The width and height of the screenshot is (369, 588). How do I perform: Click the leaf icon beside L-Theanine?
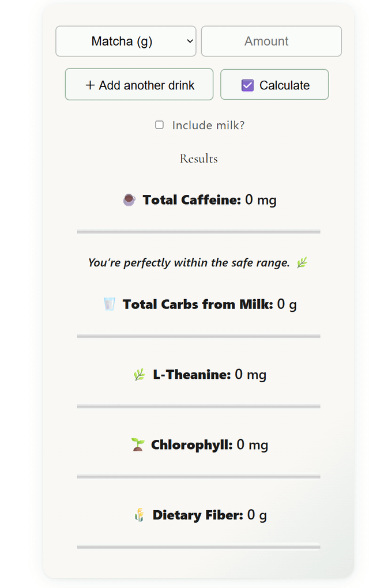pyautogui.click(x=139, y=375)
